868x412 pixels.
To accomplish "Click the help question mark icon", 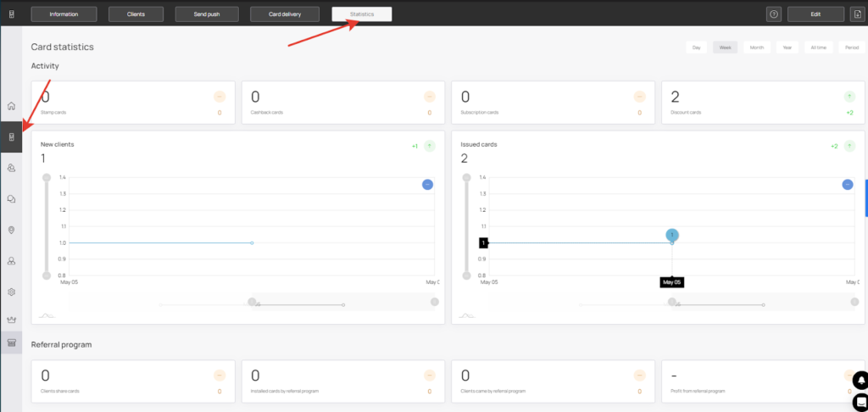I will (x=773, y=14).
